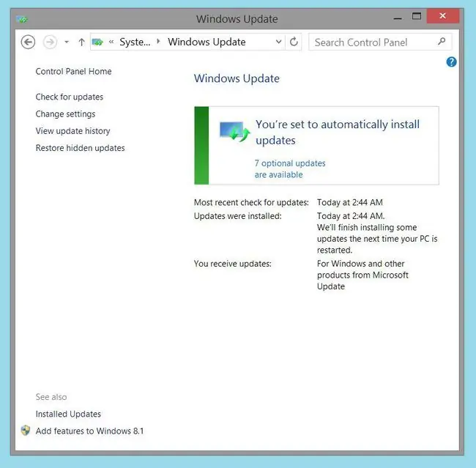The image size is (476, 468).
Task: Open the address bar history dropdown
Action: click(x=278, y=42)
